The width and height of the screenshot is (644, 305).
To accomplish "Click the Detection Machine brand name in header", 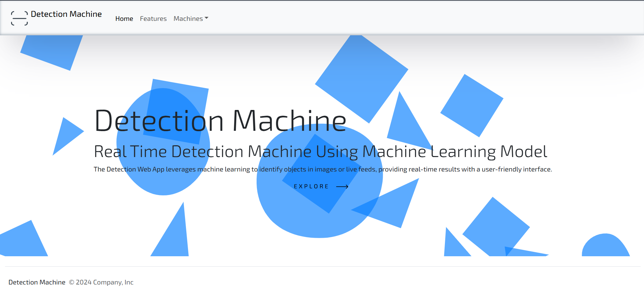I will [x=66, y=14].
